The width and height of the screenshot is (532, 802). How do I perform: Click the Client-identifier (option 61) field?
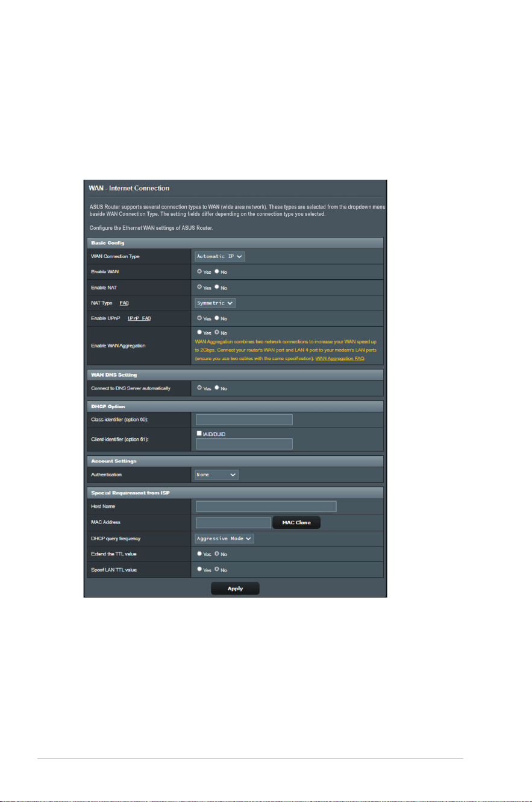click(x=244, y=444)
